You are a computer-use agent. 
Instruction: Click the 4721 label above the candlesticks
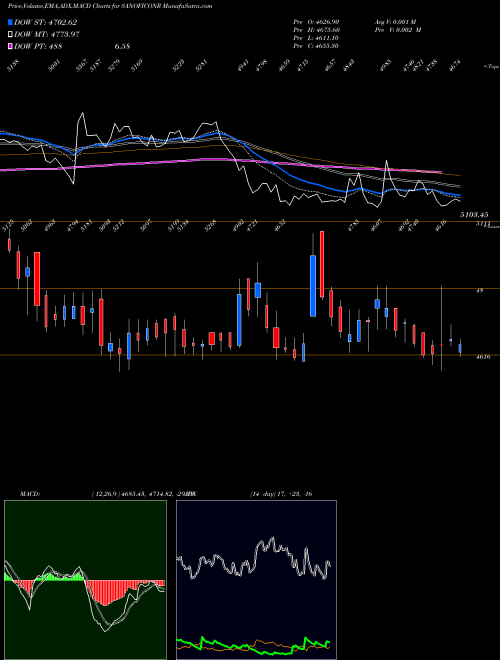[252, 225]
